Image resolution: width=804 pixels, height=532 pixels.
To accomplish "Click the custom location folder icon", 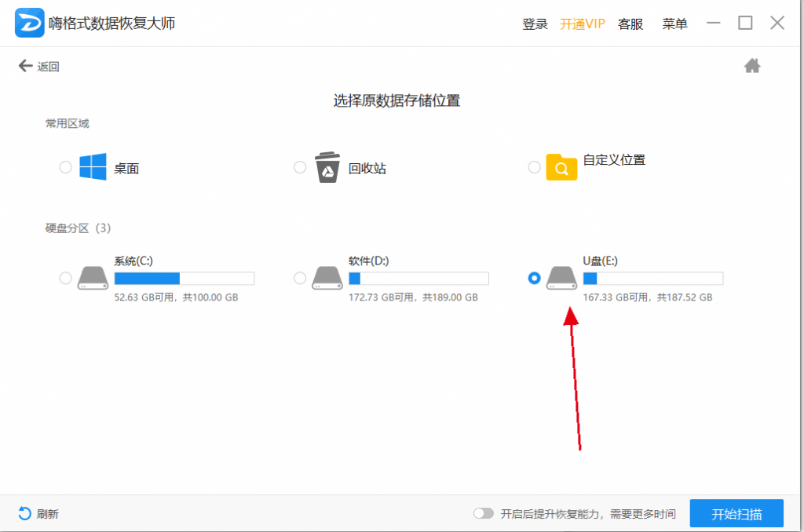I will 561,167.
